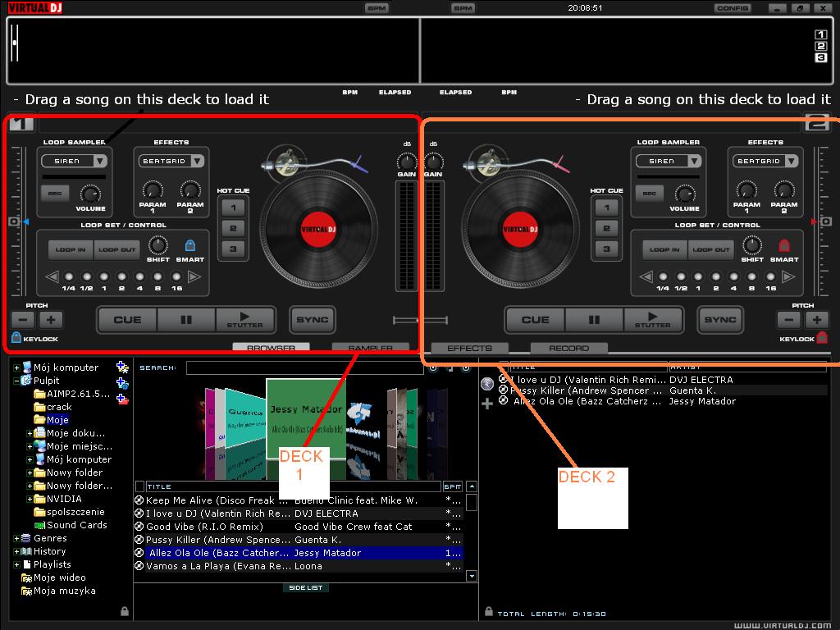Viewport: 840px width, 630px height.
Task: Set deck 1 Loop Out point
Action: coord(116,249)
